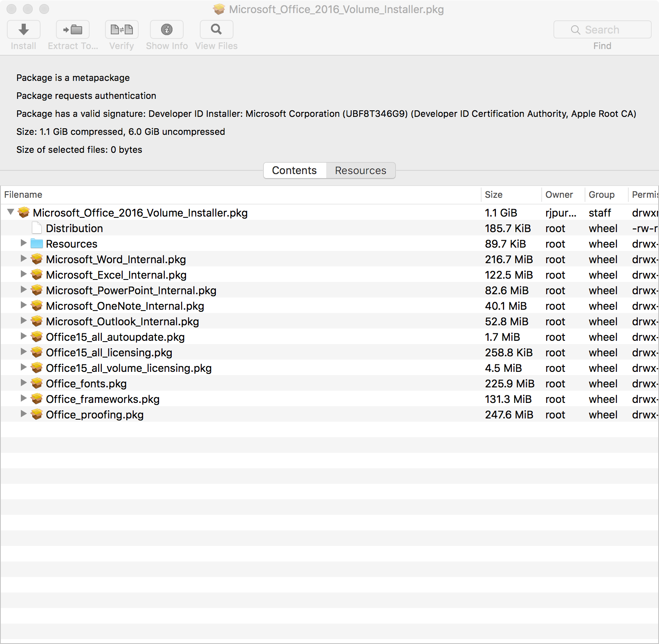This screenshot has height=644, width=659.
Task: Collapse the Microsoft_Office_2016_Volume_Installer.pkg root
Action: point(11,212)
